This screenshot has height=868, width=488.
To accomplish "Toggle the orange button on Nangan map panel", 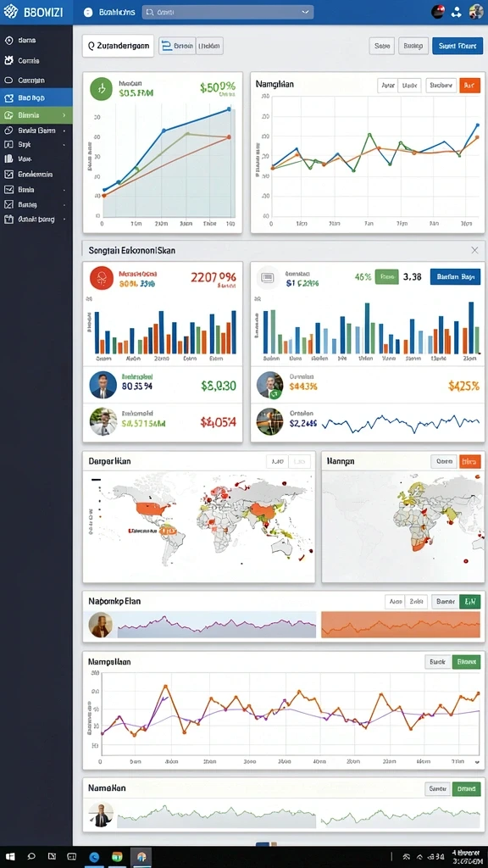I will [x=469, y=461].
